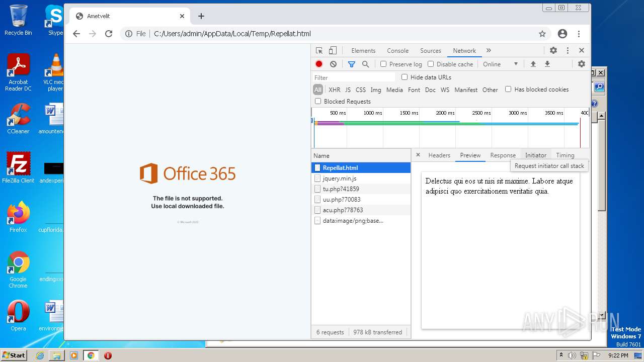Go back in Chrome navigation
644x362 pixels.
tap(76, 34)
